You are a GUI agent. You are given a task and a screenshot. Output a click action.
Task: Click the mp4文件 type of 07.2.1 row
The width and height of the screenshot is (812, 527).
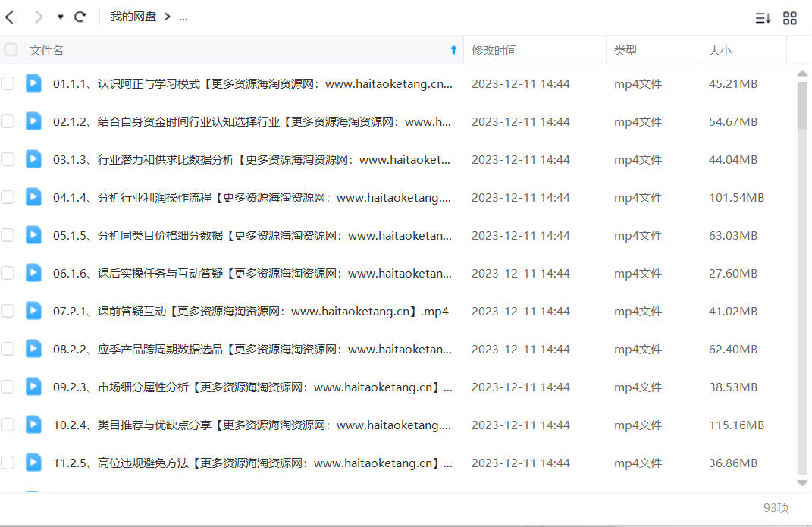[x=638, y=311]
